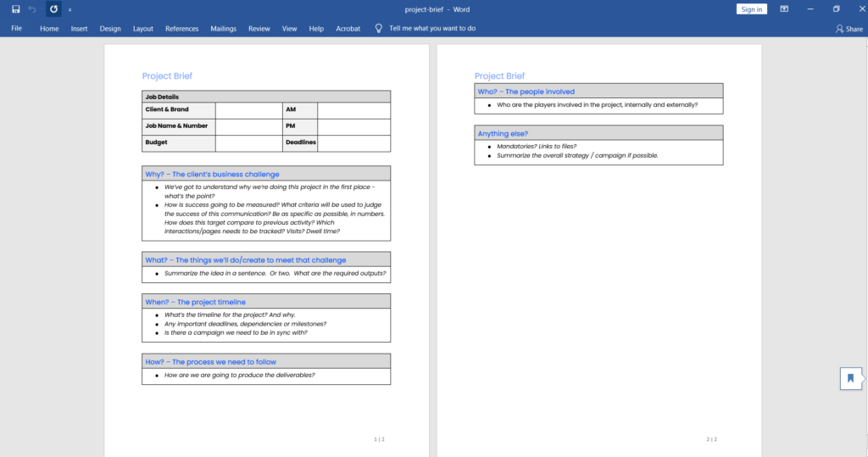Screen dimensions: 868x457
Task: Click the 'Who? – The people involved' heading
Action: click(x=526, y=92)
